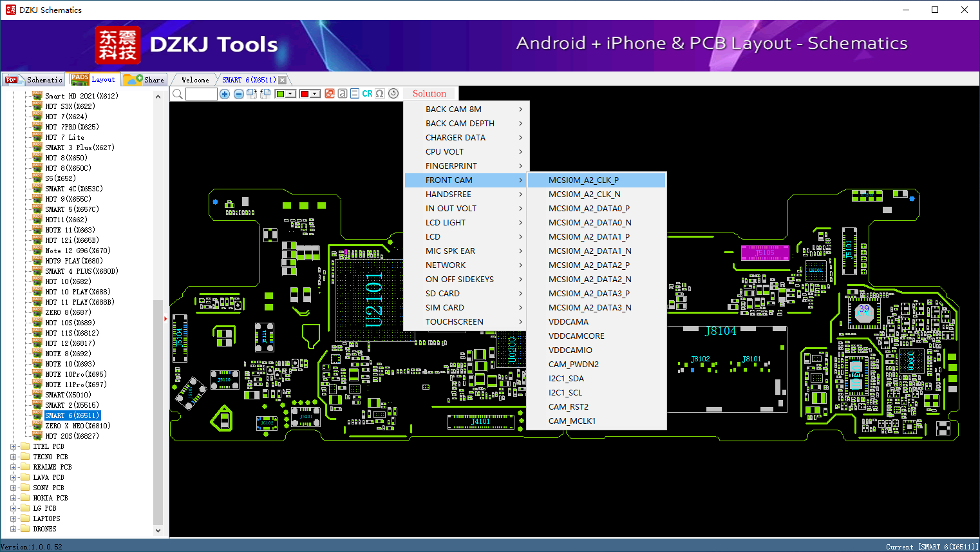The width and height of the screenshot is (980, 552).
Task: Open the Welcome document tab
Action: 195,80
